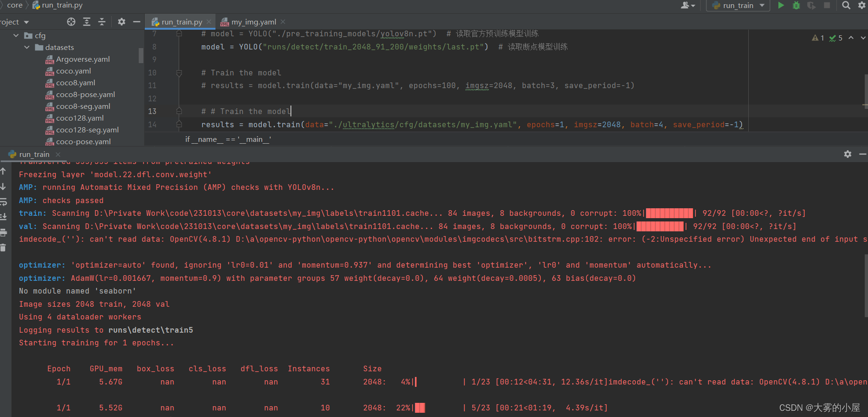The height and width of the screenshot is (417, 868).
Task: Hide the Run tool window
Action: 863,154
